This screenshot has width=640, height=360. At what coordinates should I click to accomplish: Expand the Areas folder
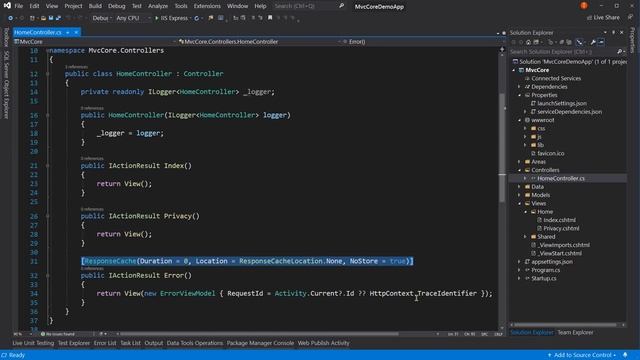(x=519, y=162)
